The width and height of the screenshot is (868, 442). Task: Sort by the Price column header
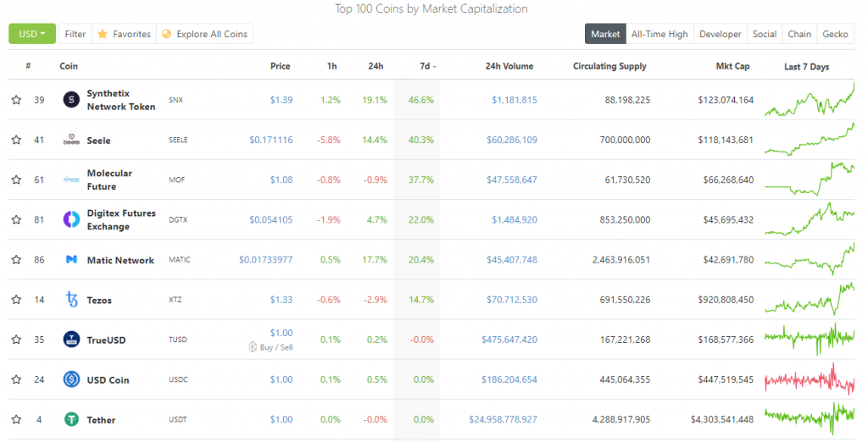[x=280, y=66]
